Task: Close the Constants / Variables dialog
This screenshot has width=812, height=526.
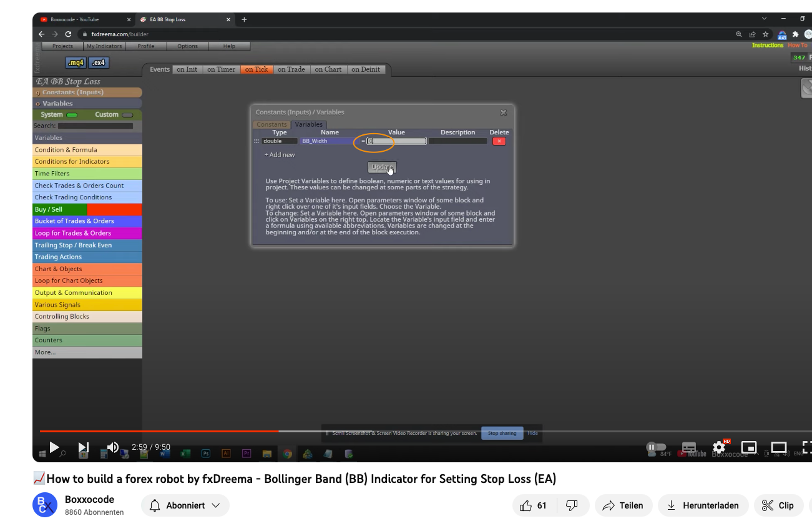Action: tap(503, 112)
